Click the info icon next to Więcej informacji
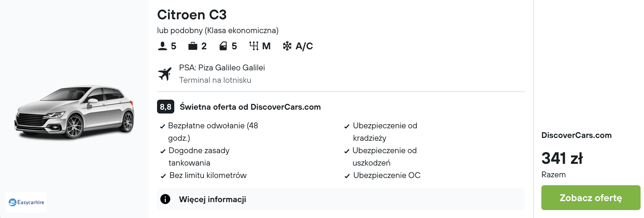 pos(165,199)
